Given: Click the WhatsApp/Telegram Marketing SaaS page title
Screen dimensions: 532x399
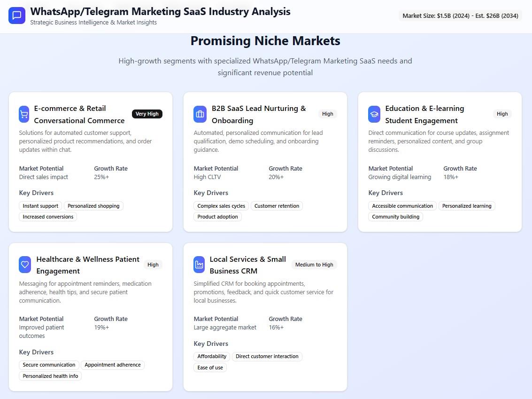Looking at the screenshot, I should click(160, 12).
